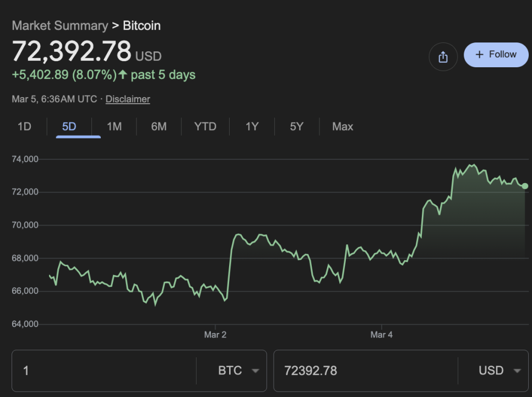
Task: Click the Mar 4 date marker on chart
Action: pos(381,335)
